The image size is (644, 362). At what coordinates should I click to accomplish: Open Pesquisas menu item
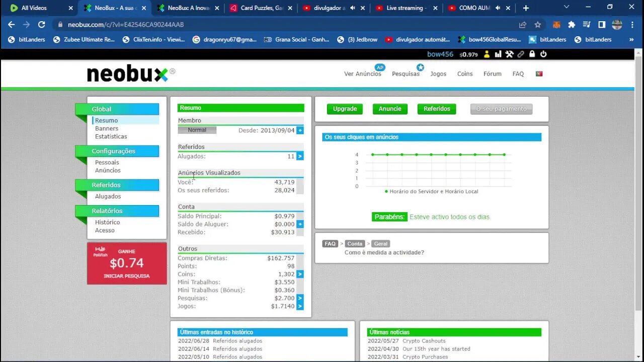(406, 74)
